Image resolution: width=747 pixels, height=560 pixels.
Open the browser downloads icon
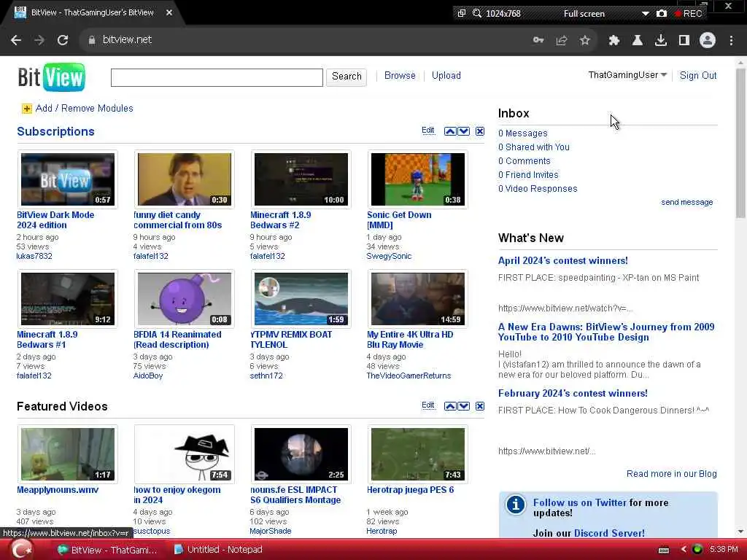point(660,40)
